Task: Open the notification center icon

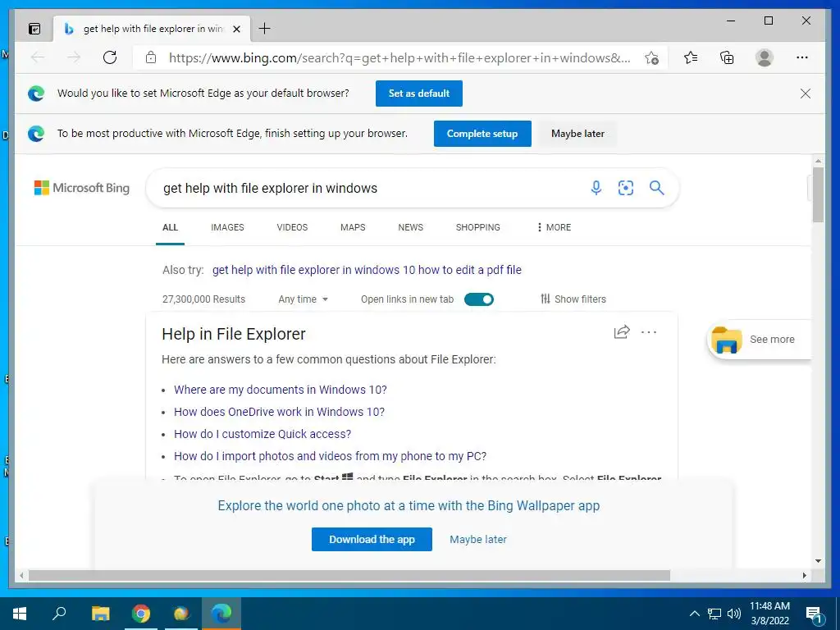Action: point(814,614)
